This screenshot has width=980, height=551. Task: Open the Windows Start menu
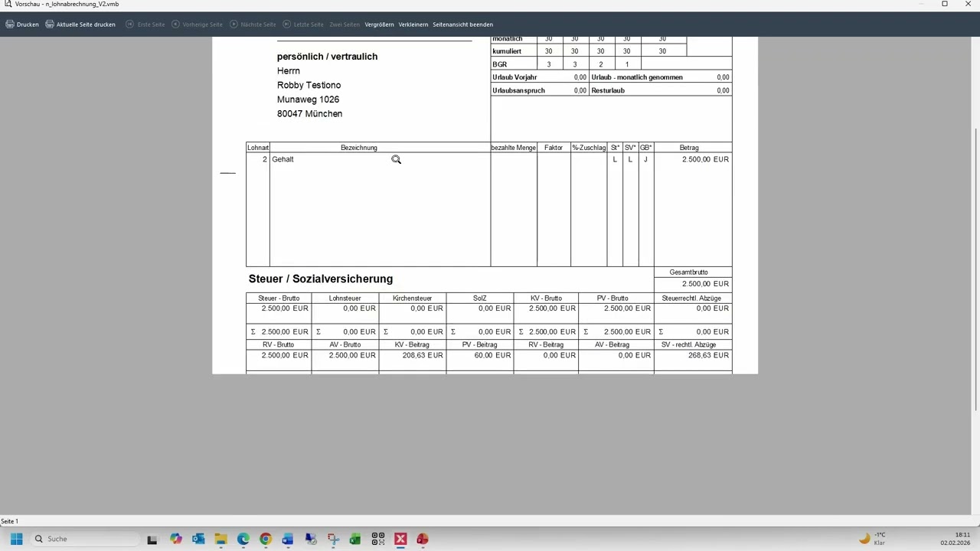(16, 539)
